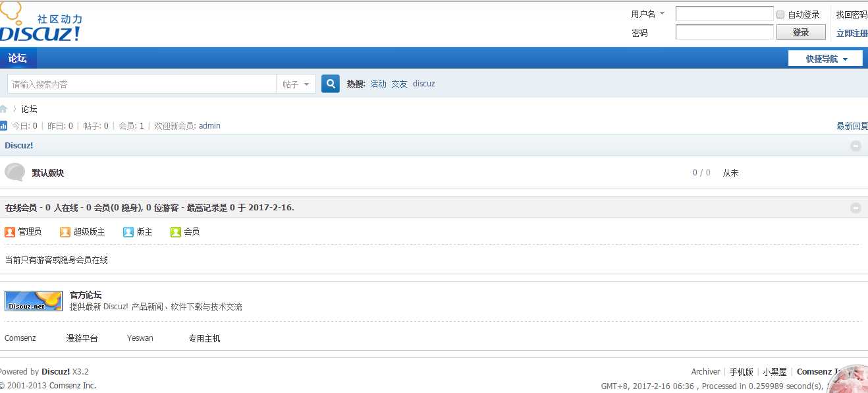Click the 超级版主 super moderator icon

[x=65, y=231]
